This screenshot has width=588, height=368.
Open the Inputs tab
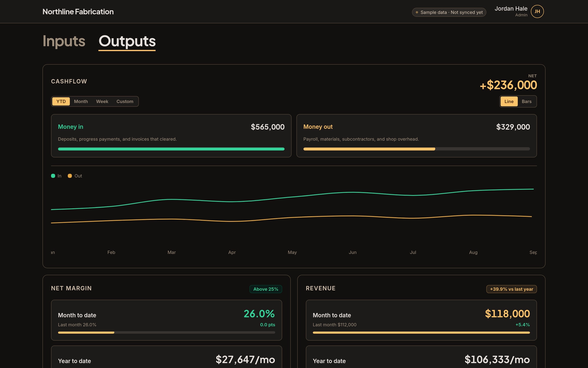pos(64,41)
